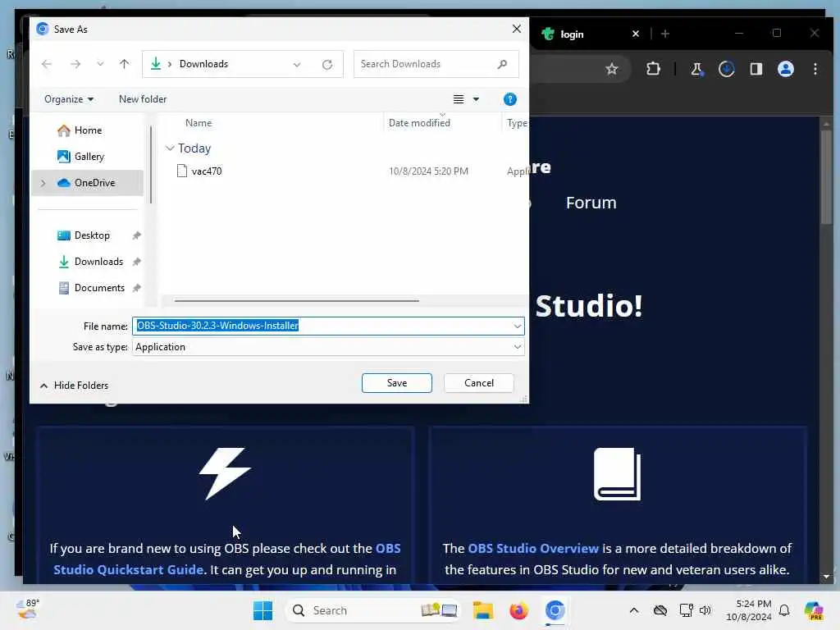Open Save as type combo box
The image size is (840, 630).
(328, 347)
